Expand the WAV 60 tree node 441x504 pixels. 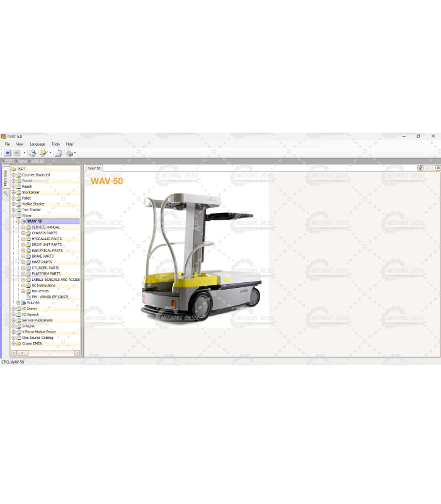coord(18,303)
